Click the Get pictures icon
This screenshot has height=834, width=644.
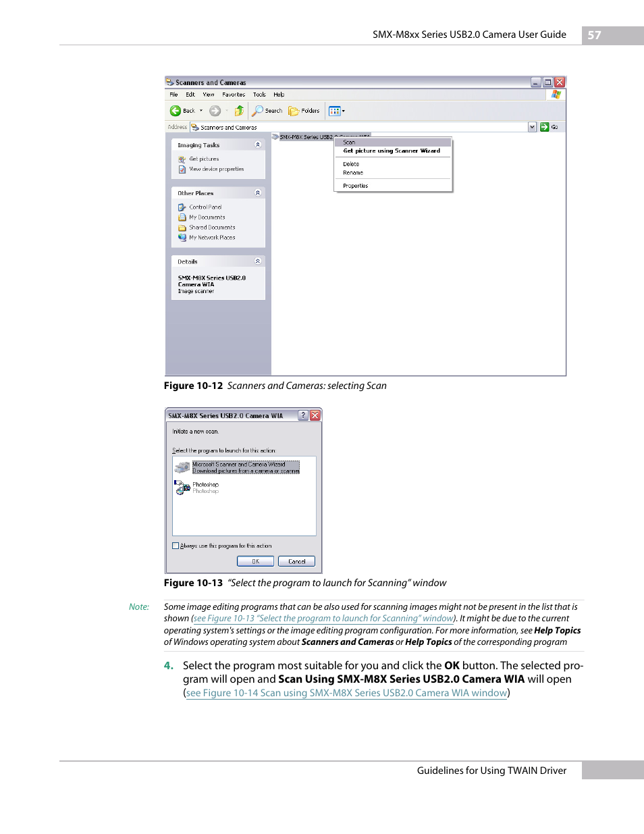pos(182,159)
